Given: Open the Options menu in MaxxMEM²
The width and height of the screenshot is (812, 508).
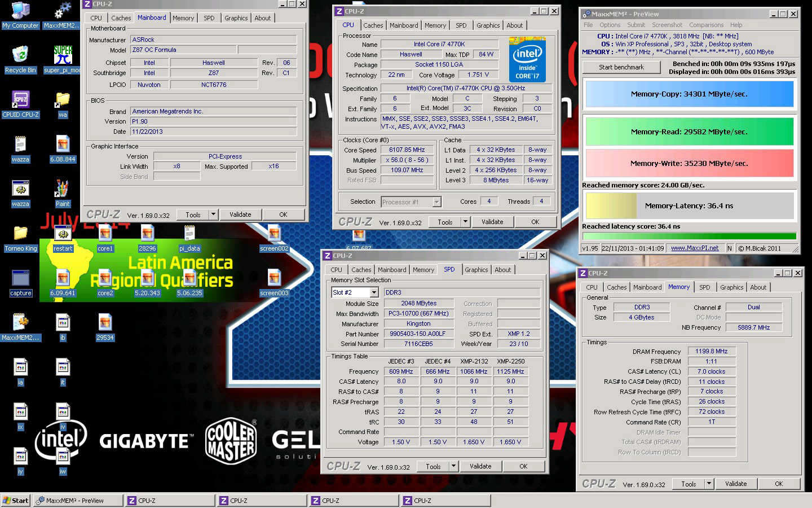Looking at the screenshot, I should (x=610, y=25).
